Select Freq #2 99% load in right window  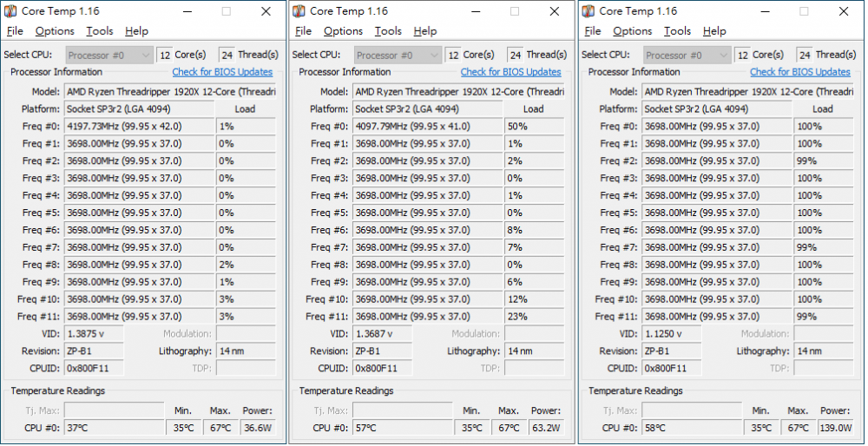(x=823, y=161)
